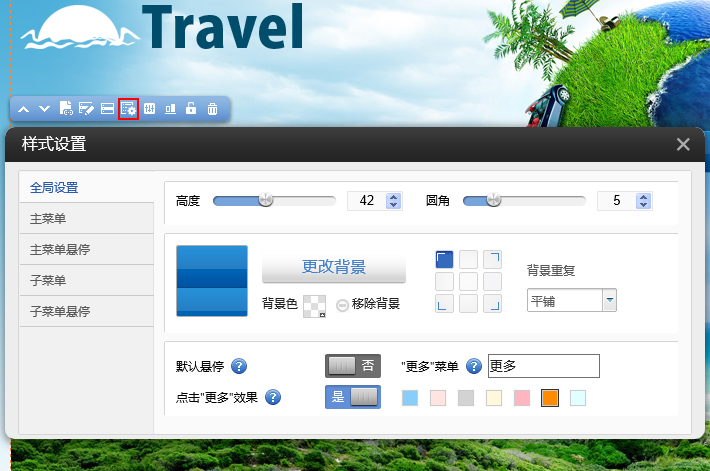Pick the cream yellow color swatch
Image resolution: width=710 pixels, height=471 pixels.
494,398
